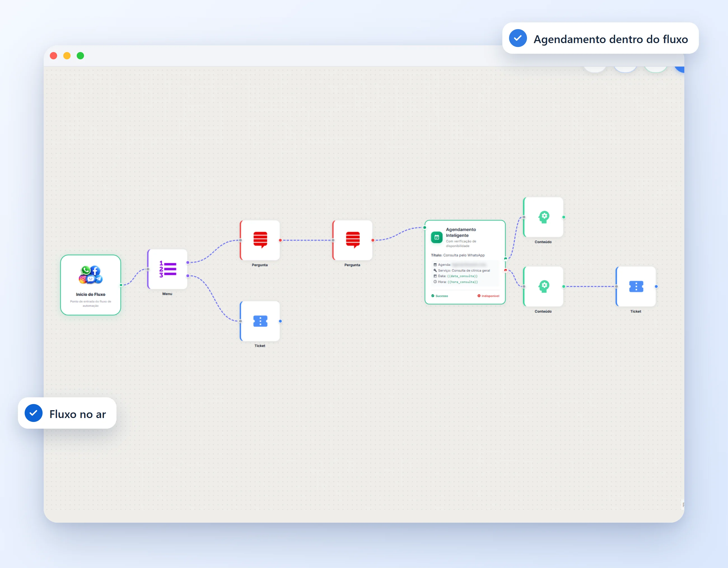Click the green check icon next to Sucesso
Screen dimensions: 728x568
pos(433,296)
